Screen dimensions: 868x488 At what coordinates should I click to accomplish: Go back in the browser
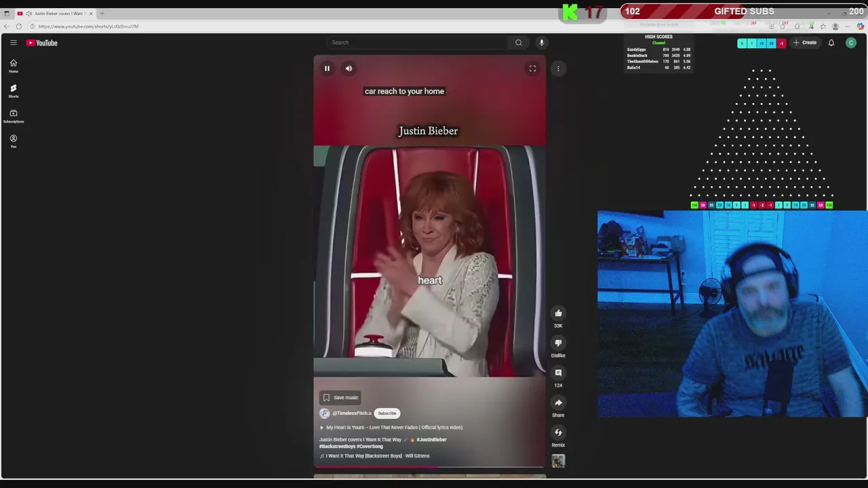coord(7,26)
